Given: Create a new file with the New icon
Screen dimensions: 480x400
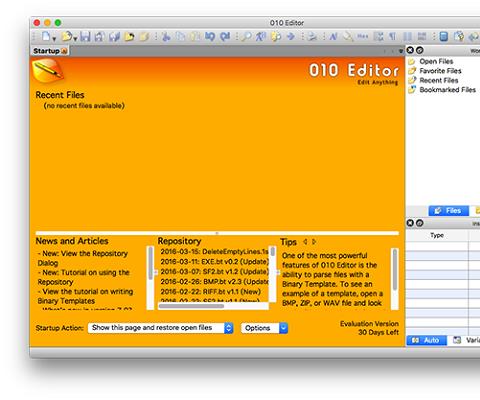Looking at the screenshot, I should pos(46,36).
